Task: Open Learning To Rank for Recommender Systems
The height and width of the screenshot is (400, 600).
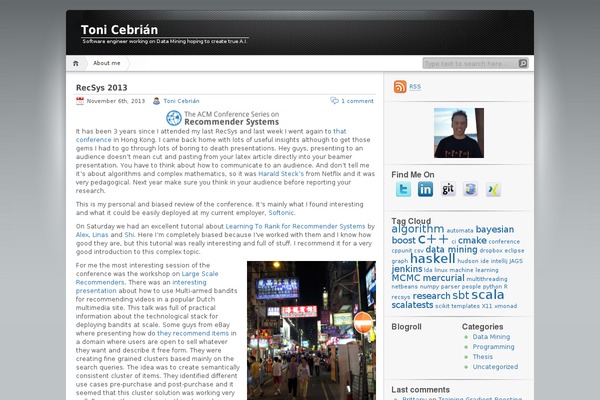Action: (295, 226)
